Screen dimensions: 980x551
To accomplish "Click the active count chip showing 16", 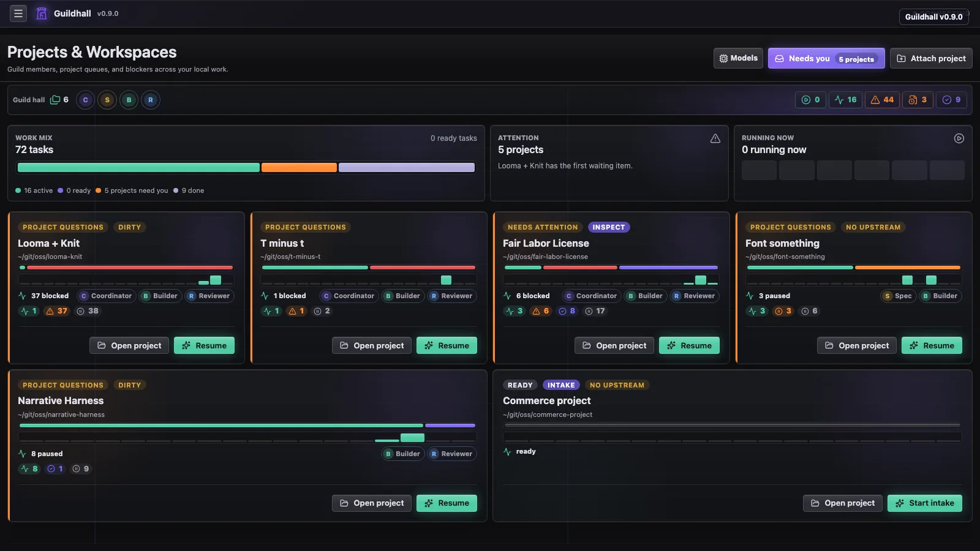I will 846,100.
